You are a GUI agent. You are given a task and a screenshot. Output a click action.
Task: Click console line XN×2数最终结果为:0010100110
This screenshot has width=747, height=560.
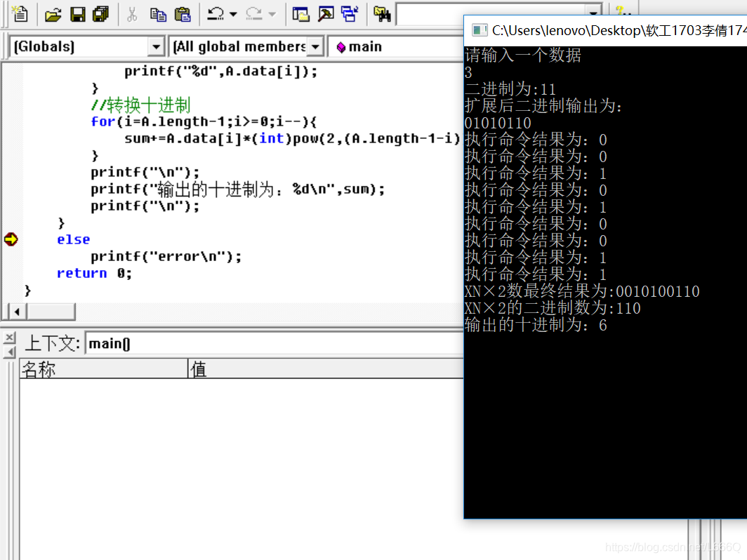[x=582, y=291]
